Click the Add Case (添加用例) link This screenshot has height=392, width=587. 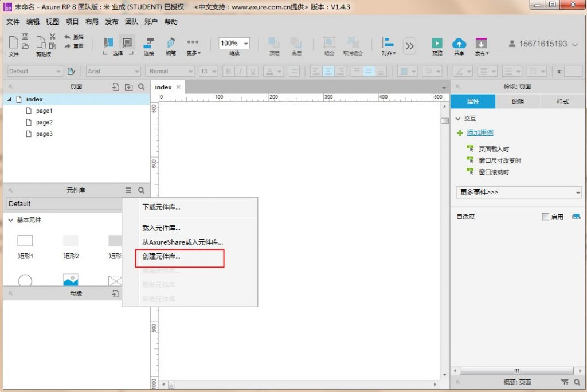coord(480,133)
